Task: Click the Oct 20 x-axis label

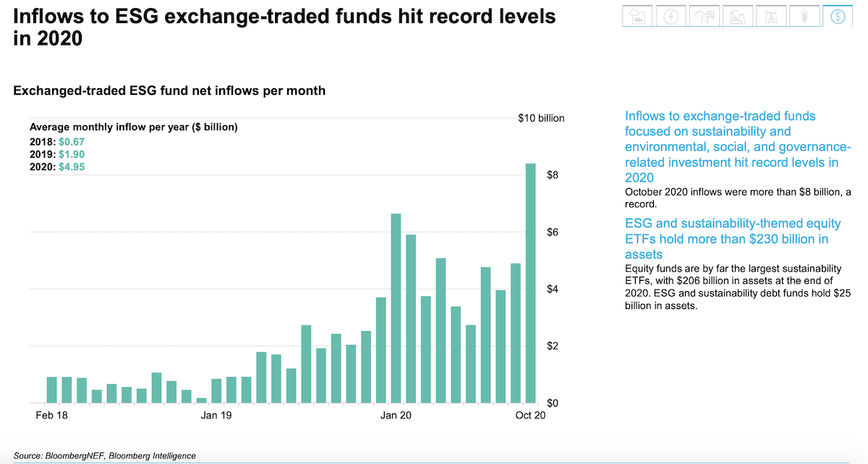Action: click(530, 416)
